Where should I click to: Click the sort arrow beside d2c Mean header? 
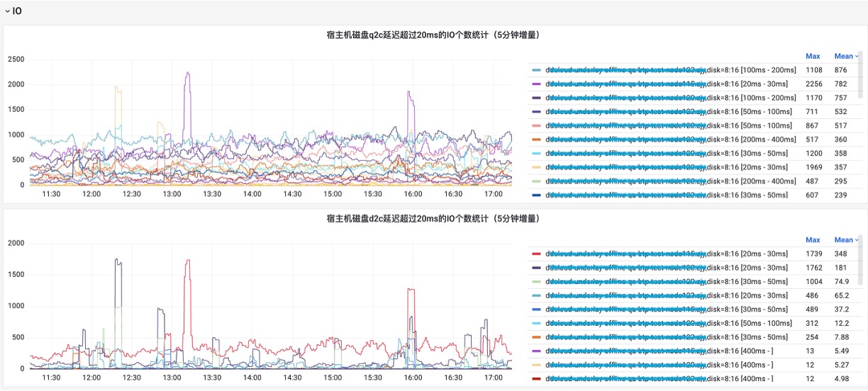pyautogui.click(x=857, y=241)
